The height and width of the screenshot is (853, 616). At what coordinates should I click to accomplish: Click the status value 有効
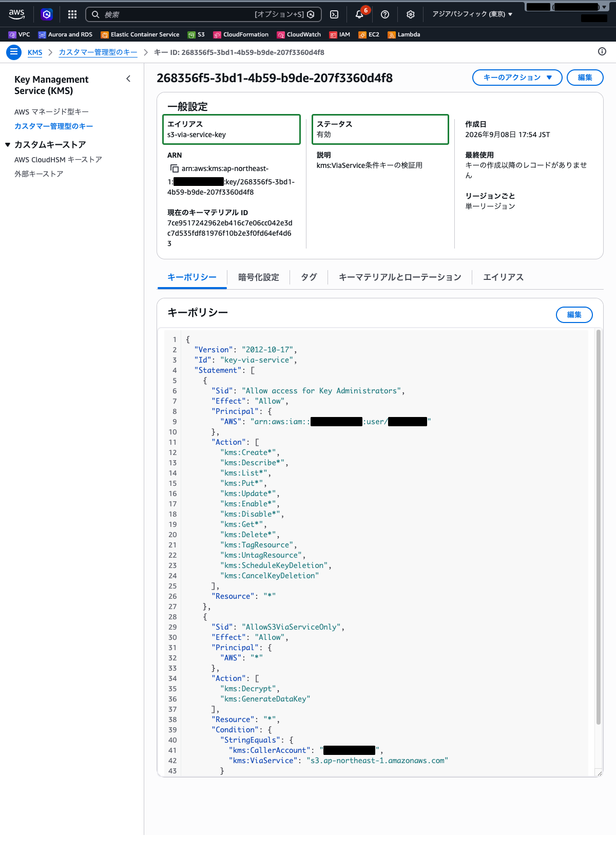(x=324, y=135)
